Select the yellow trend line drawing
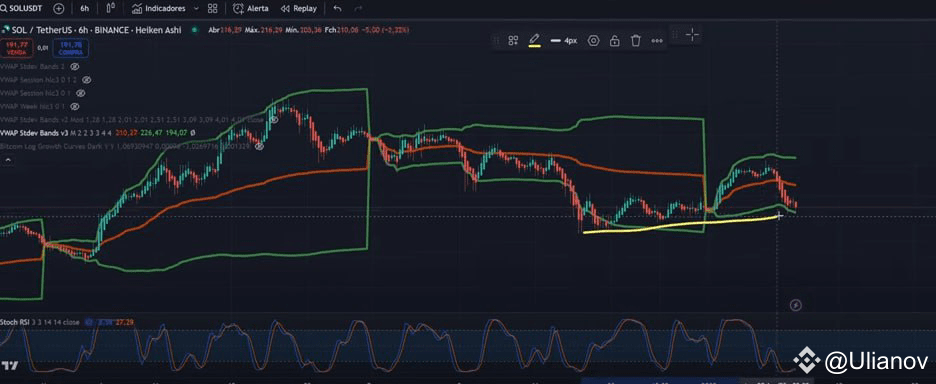The image size is (936, 384). click(x=681, y=225)
